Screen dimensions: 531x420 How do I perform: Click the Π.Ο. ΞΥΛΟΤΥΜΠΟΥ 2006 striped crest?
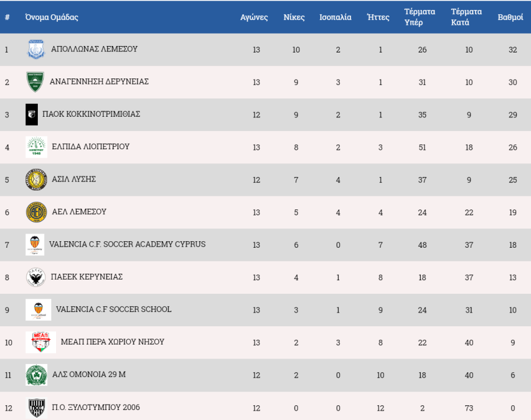point(36,407)
